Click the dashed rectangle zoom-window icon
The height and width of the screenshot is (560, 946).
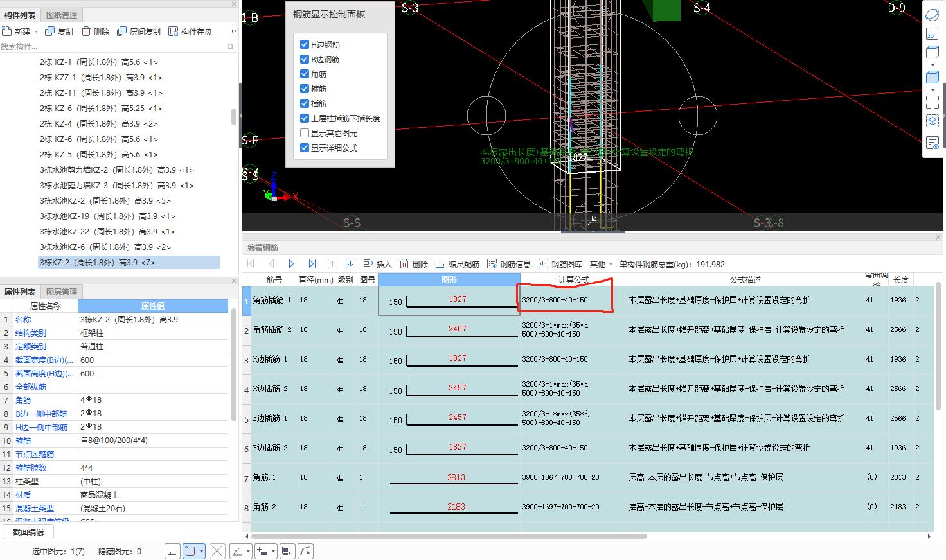tap(933, 101)
